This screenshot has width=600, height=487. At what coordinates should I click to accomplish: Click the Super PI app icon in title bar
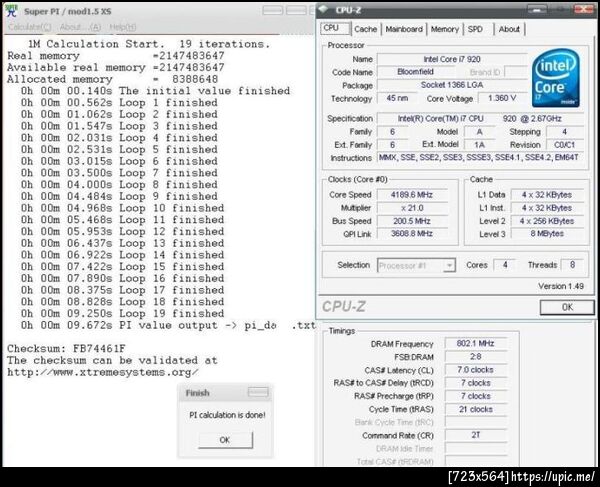point(12,11)
